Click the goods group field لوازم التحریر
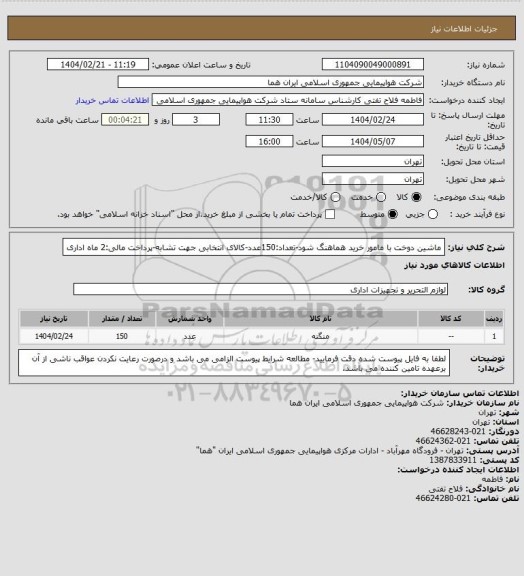524x576 pixels. coord(261,289)
